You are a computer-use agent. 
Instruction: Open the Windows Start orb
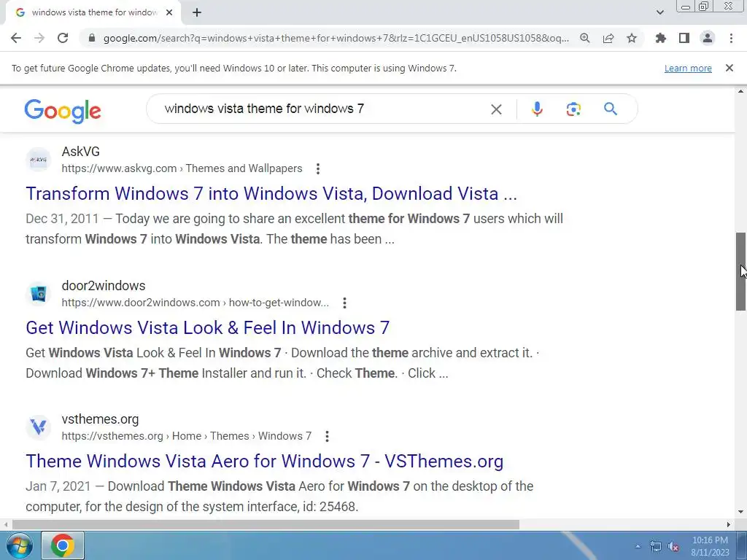click(x=19, y=545)
